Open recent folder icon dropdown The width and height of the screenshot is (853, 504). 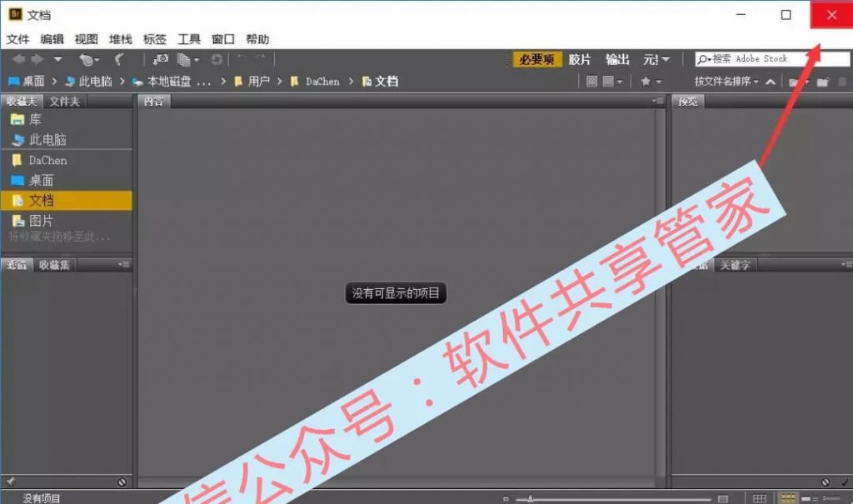coord(799,82)
